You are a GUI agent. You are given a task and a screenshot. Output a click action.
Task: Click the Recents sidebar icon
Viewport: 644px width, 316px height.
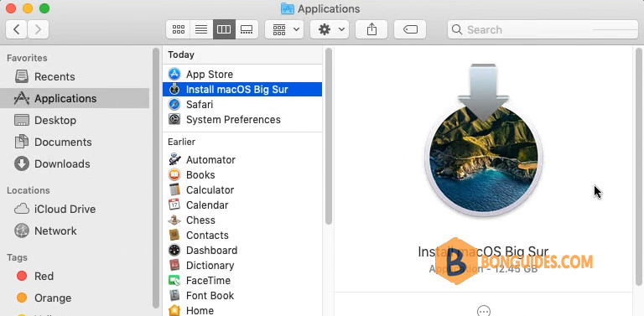click(x=22, y=76)
